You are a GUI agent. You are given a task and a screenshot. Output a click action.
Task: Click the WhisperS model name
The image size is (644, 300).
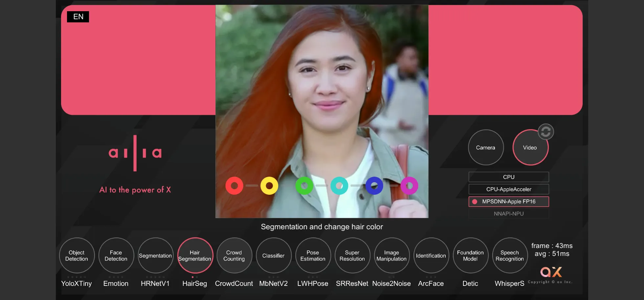510,284
